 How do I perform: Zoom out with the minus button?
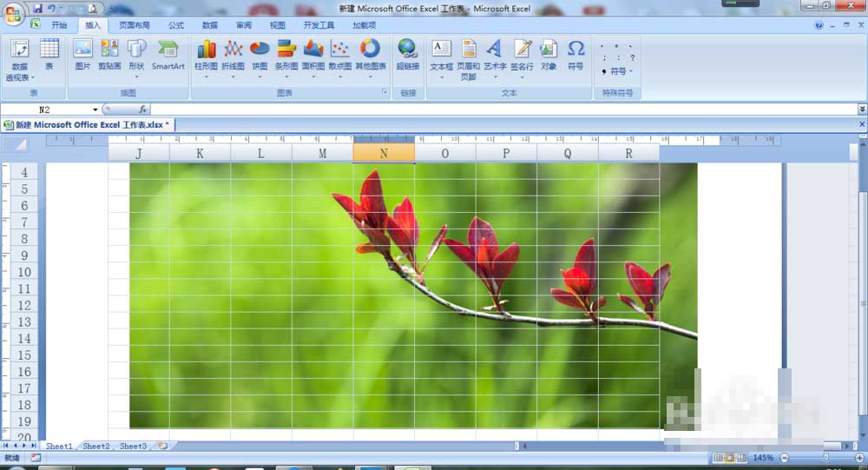click(x=785, y=458)
